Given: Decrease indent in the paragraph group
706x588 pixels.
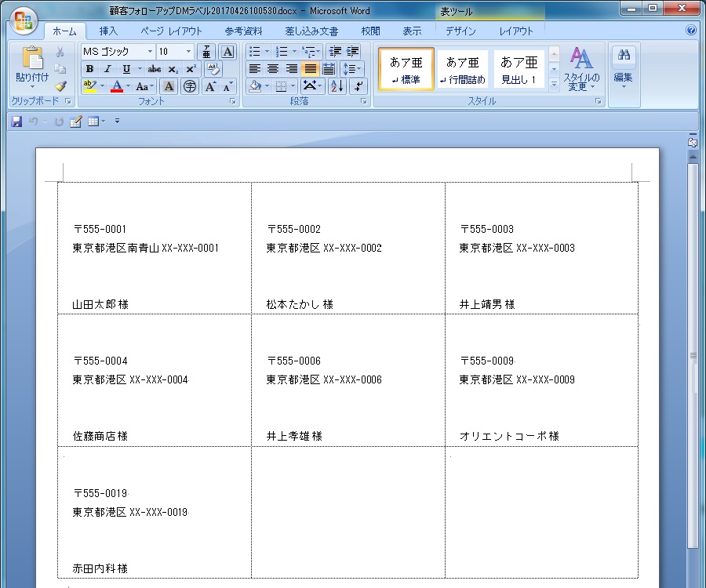Looking at the screenshot, I should 334,51.
